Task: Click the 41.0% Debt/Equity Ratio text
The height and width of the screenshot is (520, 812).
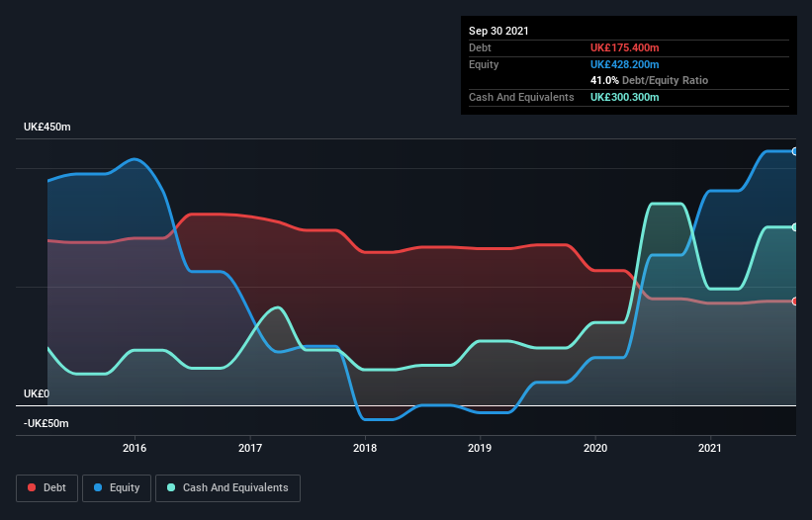Action: 650,81
